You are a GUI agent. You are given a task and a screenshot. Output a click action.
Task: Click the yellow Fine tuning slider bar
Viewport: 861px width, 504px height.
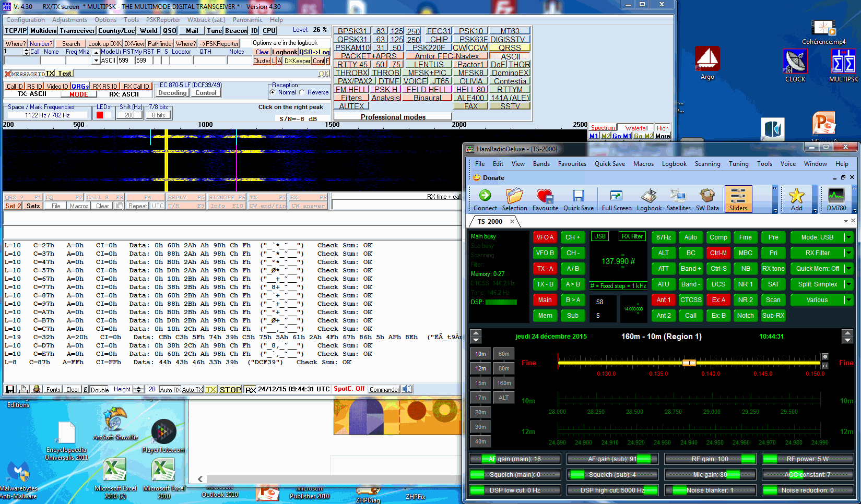coord(689,363)
